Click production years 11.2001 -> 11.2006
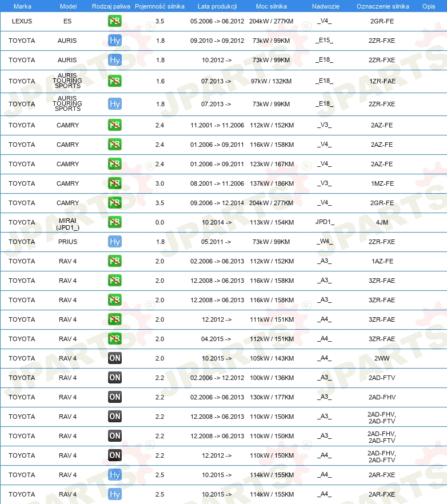The image size is (447, 504). tap(217, 125)
